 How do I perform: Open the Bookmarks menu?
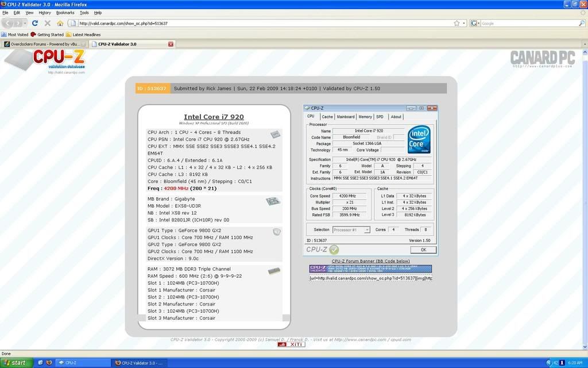65,12
